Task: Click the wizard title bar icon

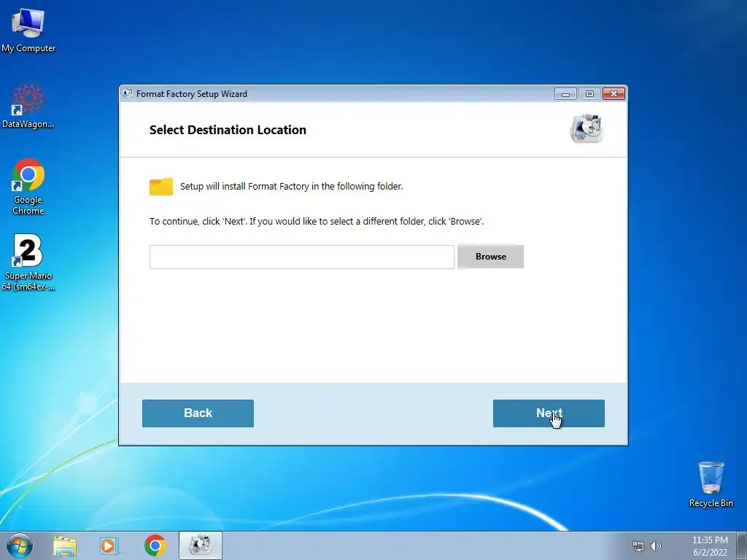Action: tap(127, 93)
